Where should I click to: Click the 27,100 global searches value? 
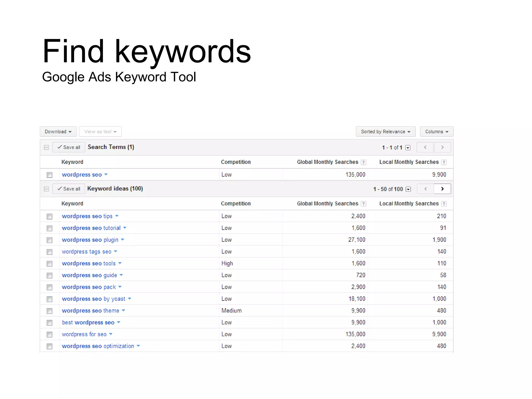(357, 240)
